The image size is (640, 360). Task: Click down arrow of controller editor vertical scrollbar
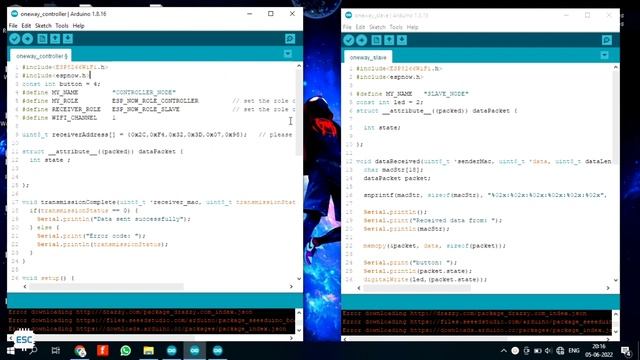299,279
